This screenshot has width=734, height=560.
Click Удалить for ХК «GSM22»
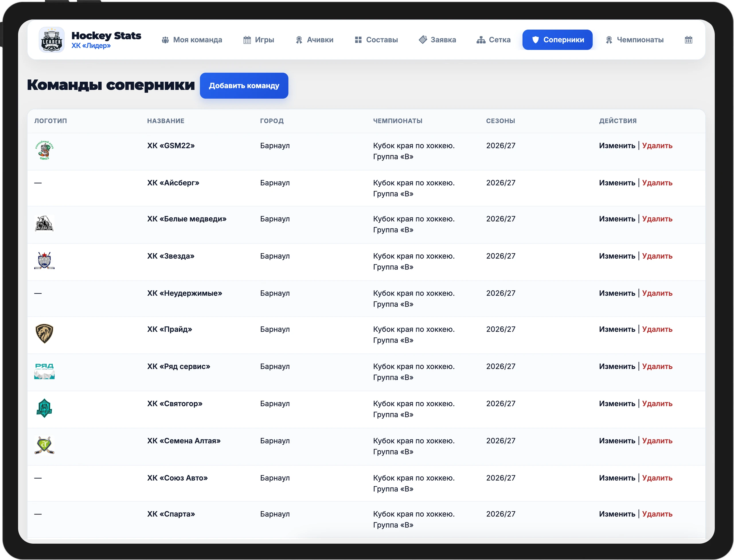[x=657, y=146]
